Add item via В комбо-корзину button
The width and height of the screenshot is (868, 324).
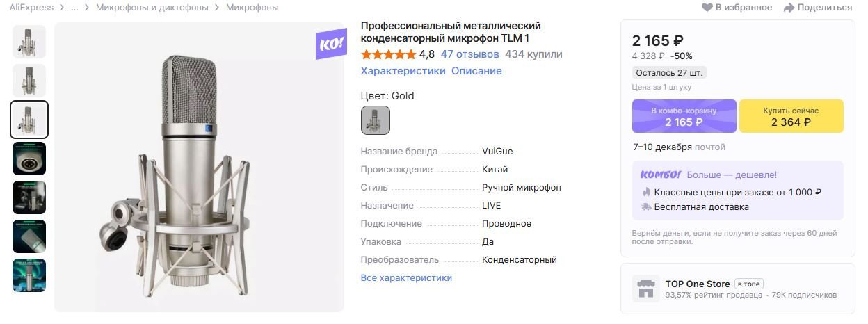(x=684, y=116)
